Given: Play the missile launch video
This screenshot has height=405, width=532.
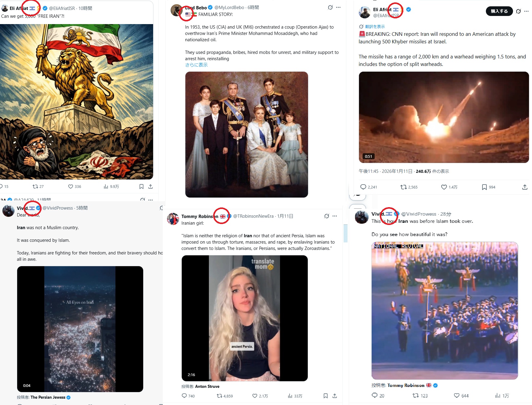Looking at the screenshot, I should tap(444, 117).
